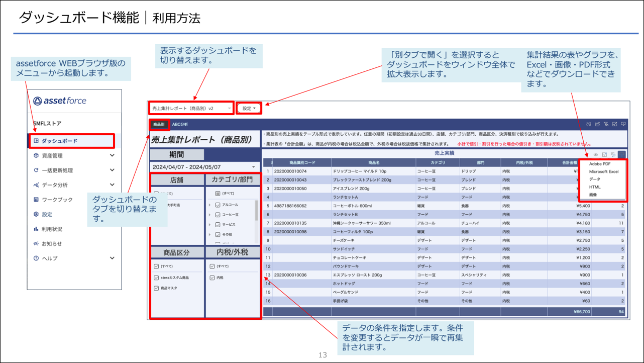Click the download icon above the sales table
644x363 pixels.
click(622, 155)
